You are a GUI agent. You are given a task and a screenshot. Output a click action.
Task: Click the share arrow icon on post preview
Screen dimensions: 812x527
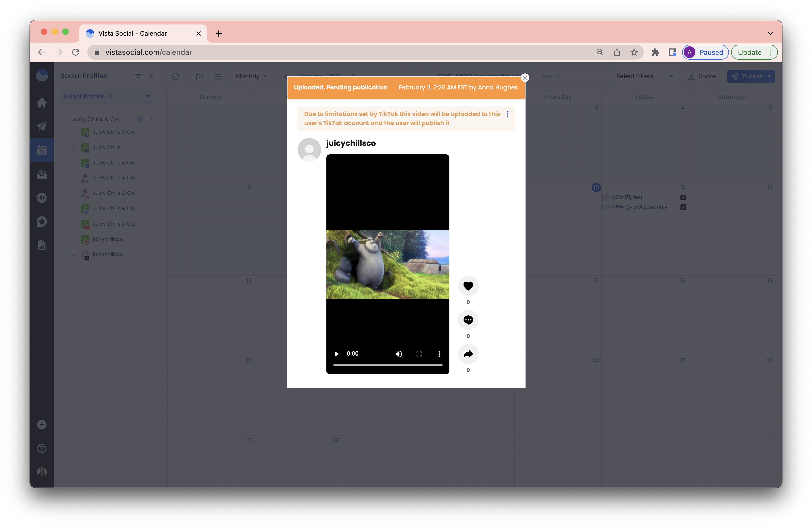point(468,354)
